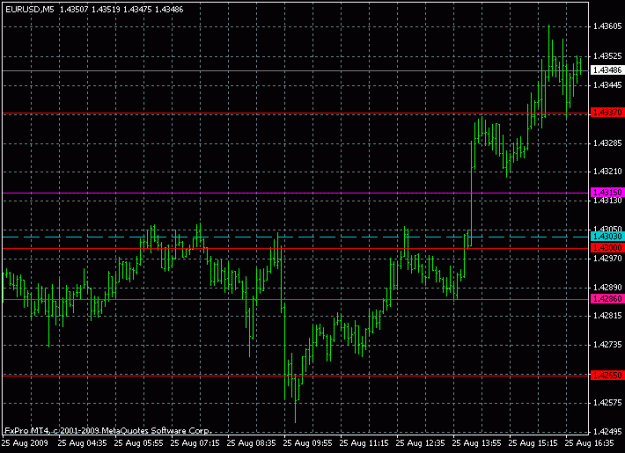Select the cyan 1.43030 price level label
Image resolution: width=625 pixels, height=453 pixels.
[607, 236]
